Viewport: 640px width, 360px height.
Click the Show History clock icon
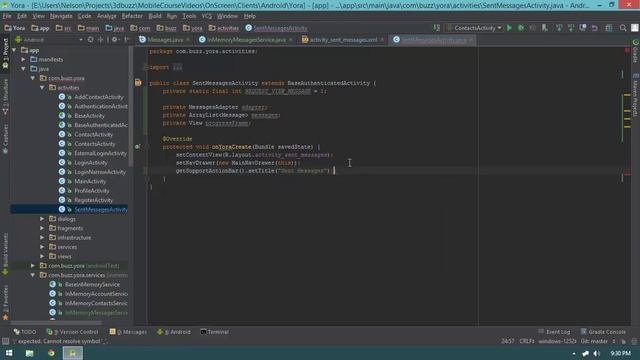coord(583,28)
